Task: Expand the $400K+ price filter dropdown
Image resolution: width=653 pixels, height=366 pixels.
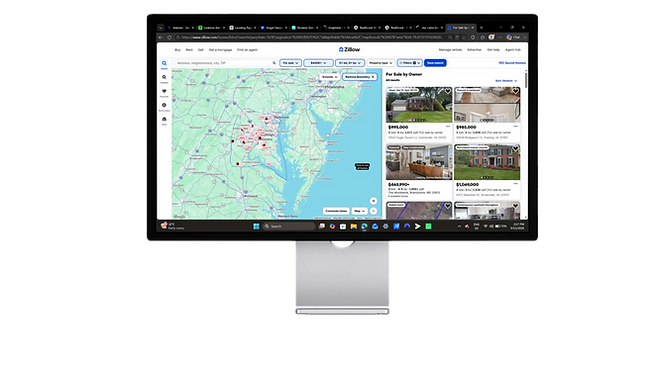Action: pyautogui.click(x=318, y=63)
